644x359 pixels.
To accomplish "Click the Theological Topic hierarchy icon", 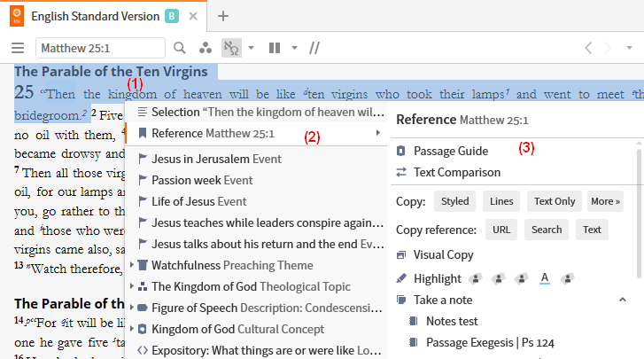I will [143, 286].
